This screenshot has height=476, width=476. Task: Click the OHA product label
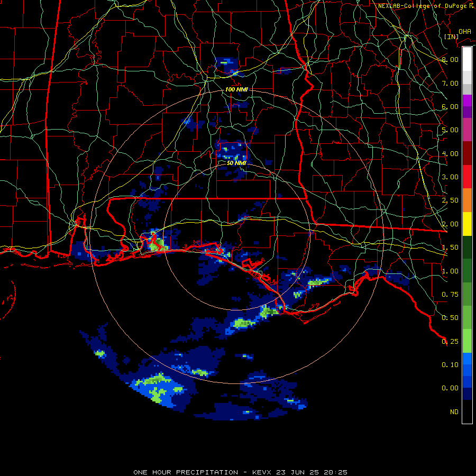point(465,32)
